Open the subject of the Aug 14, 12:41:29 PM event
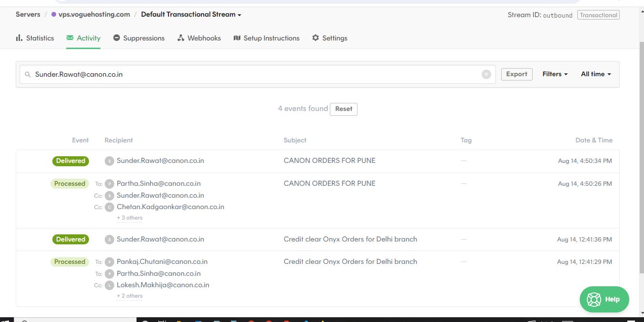644x322 pixels. tap(350, 262)
